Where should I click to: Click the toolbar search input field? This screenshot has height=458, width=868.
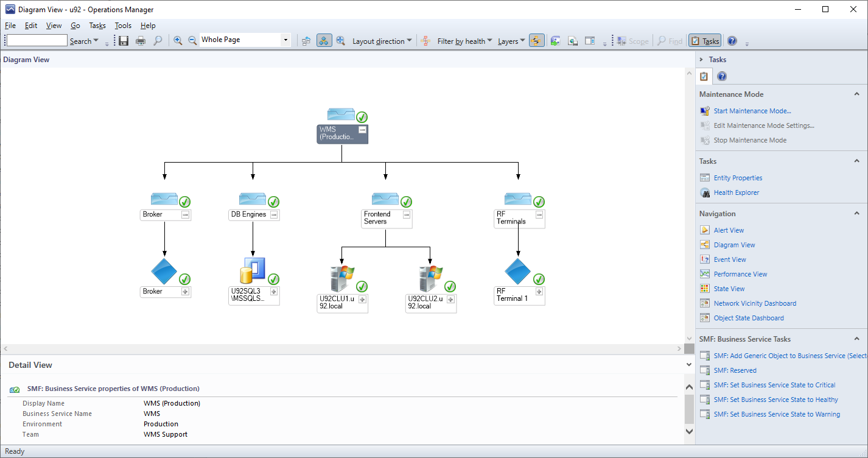tap(37, 40)
